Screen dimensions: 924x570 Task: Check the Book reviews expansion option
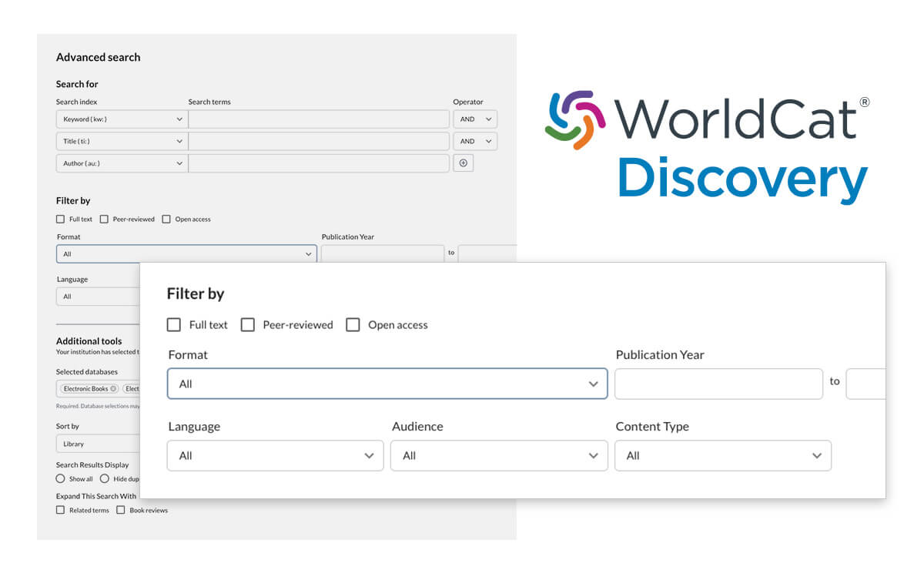pos(121,510)
